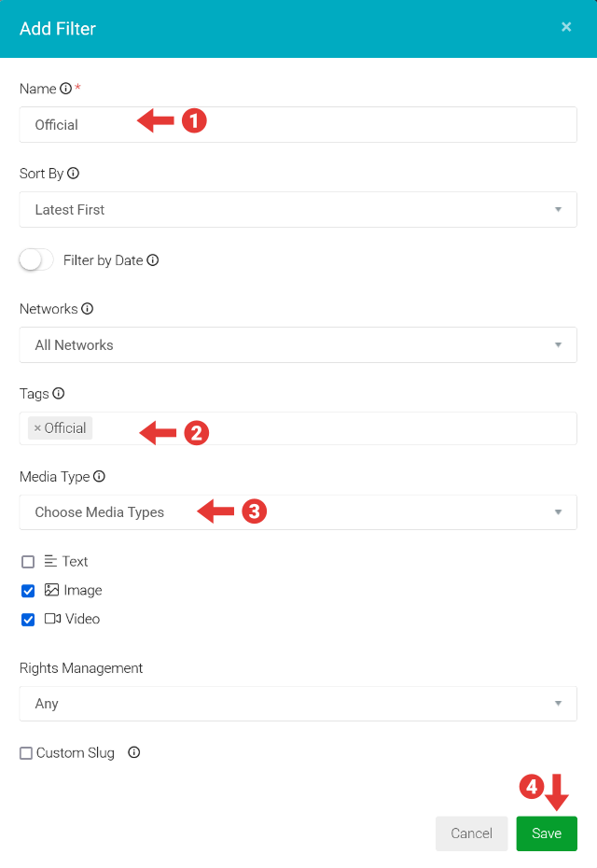Click the Networks info icon
The image size is (597, 868).
[86, 308]
